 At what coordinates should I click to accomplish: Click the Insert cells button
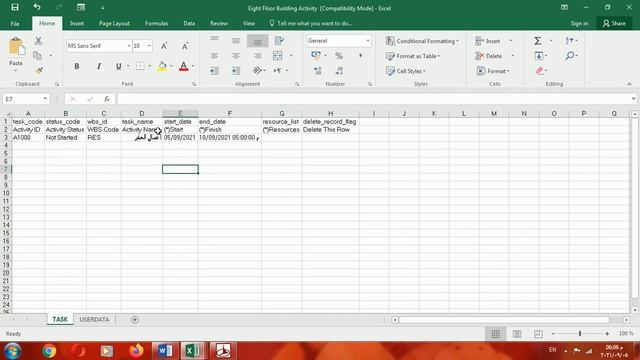488,41
